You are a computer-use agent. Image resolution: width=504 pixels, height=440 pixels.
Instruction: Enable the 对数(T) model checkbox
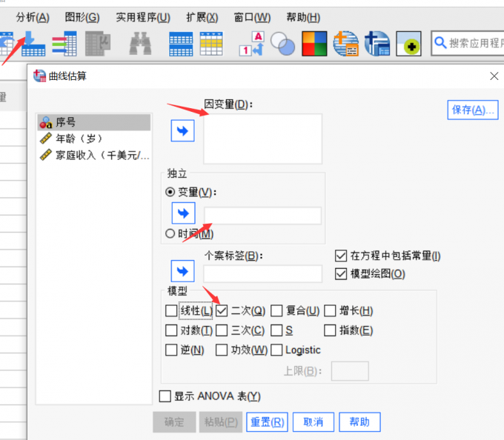point(171,330)
